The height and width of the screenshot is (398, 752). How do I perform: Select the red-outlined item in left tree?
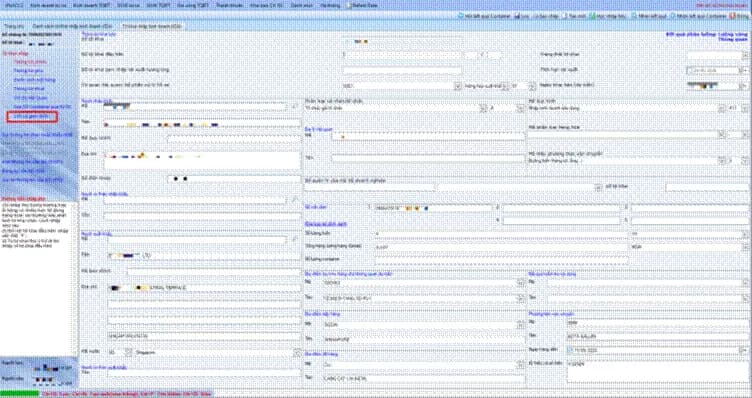[32, 116]
